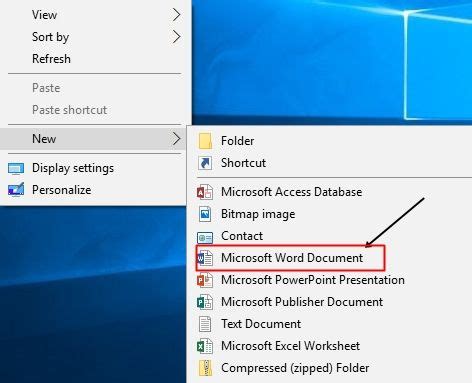Select Microsoft Word Document text
The image size is (472, 383).
click(x=292, y=258)
